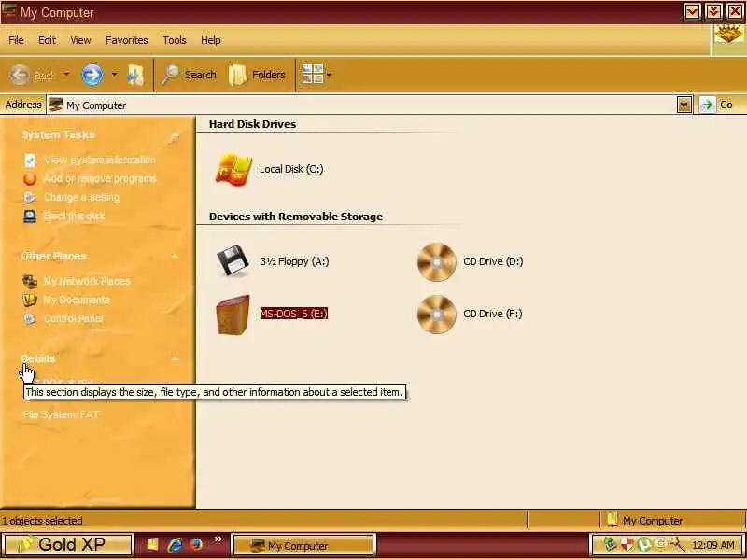This screenshot has width=747, height=560.
Task: Collapse the Other Places section
Action: (x=175, y=256)
